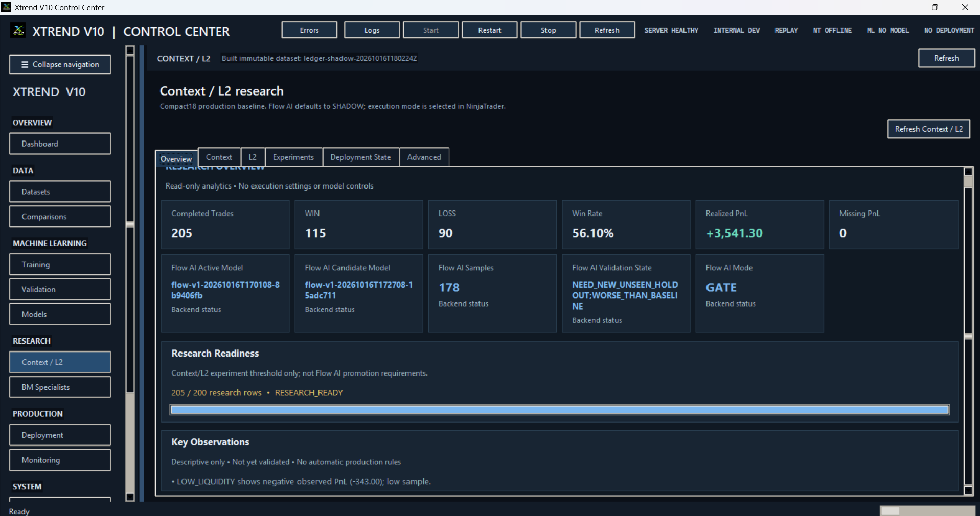Click the Research Readiness progress bar

tap(560, 410)
